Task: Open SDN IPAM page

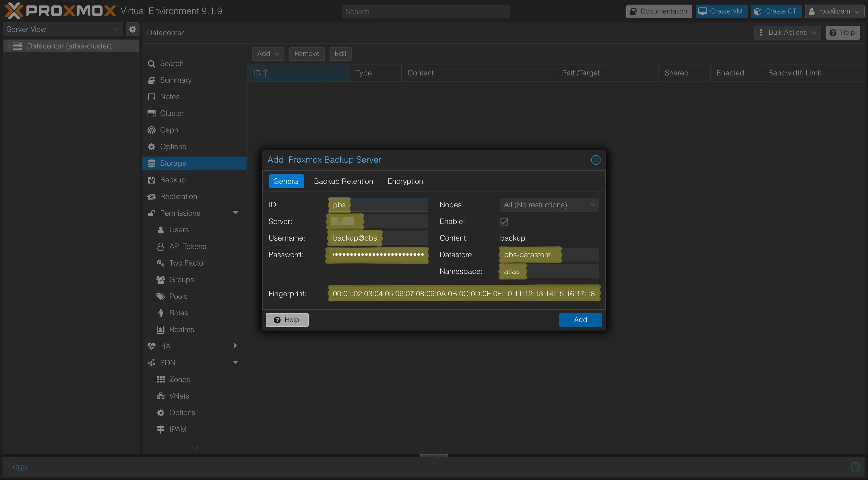Action: [194, 430]
